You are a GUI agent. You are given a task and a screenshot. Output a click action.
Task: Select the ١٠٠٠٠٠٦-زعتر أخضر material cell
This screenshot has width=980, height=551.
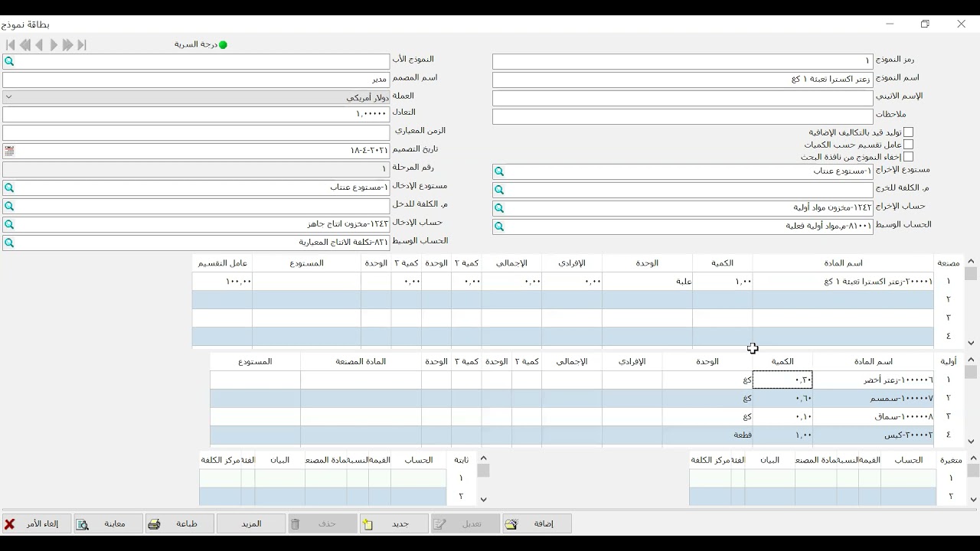click(x=874, y=380)
